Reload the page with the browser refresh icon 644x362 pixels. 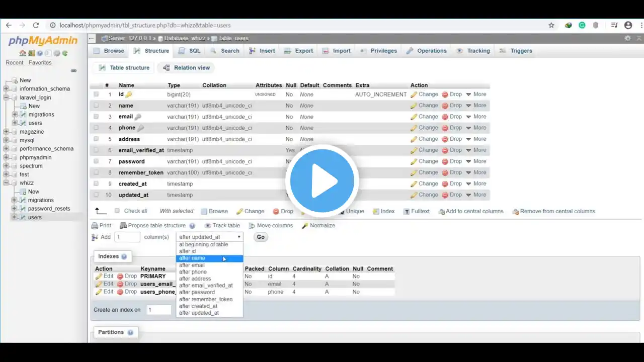tap(36, 25)
